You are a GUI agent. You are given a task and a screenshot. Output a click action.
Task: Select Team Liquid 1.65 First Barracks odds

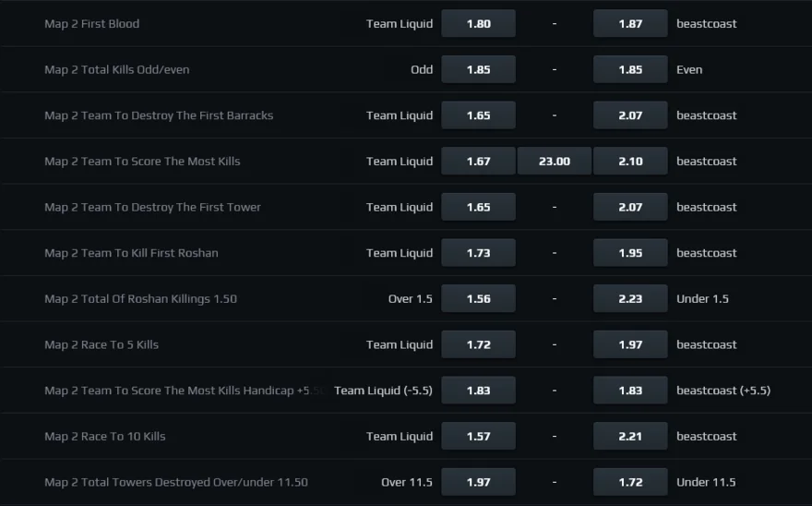pyautogui.click(x=478, y=115)
